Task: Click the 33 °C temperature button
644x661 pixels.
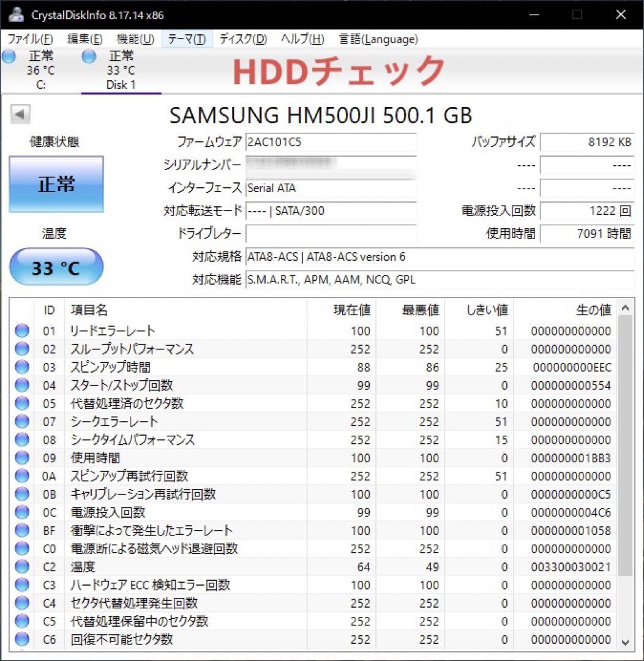Action: 56,267
